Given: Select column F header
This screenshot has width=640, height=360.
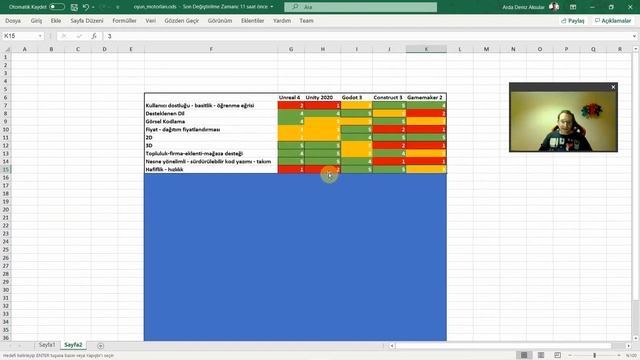Looking at the screenshot, I should pos(211,49).
